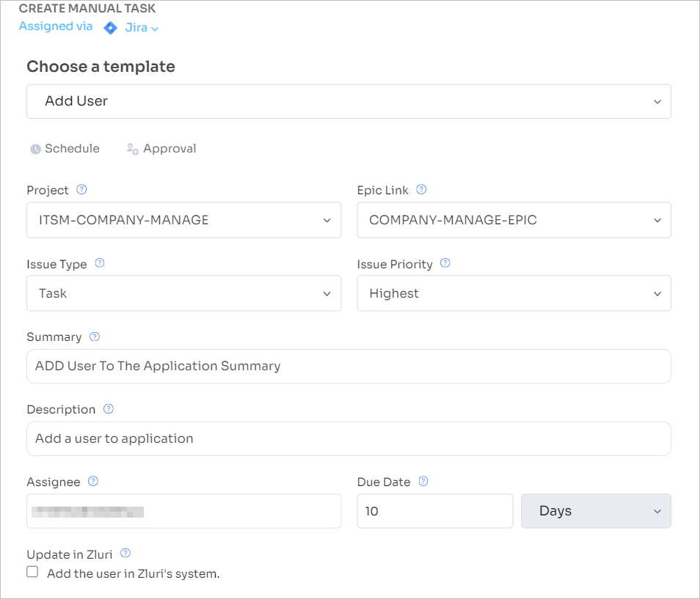
Task: Open the Add User template dropdown
Action: coord(349,101)
